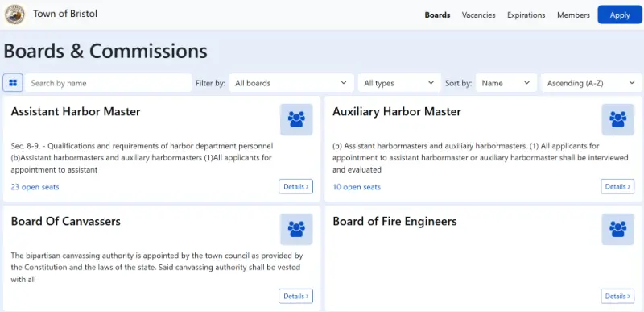Click the Board of Fire Engineers card title
This screenshot has width=644, height=312.
[x=394, y=222]
